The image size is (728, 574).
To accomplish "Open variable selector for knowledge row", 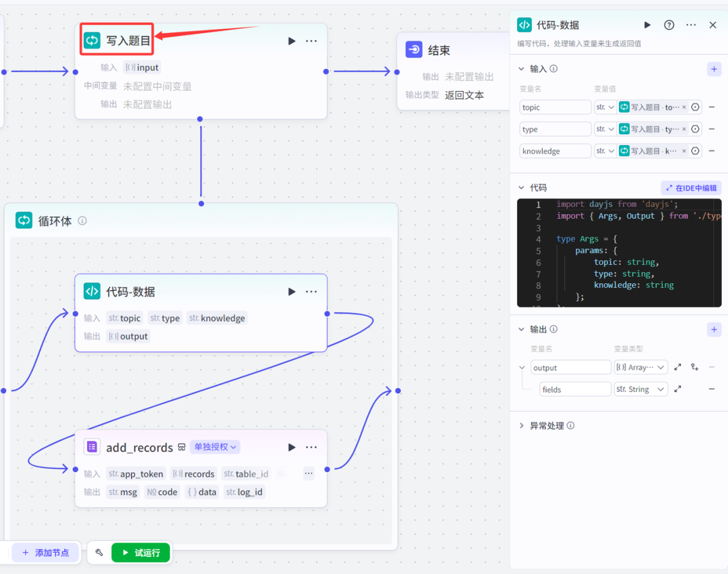I will coord(695,151).
